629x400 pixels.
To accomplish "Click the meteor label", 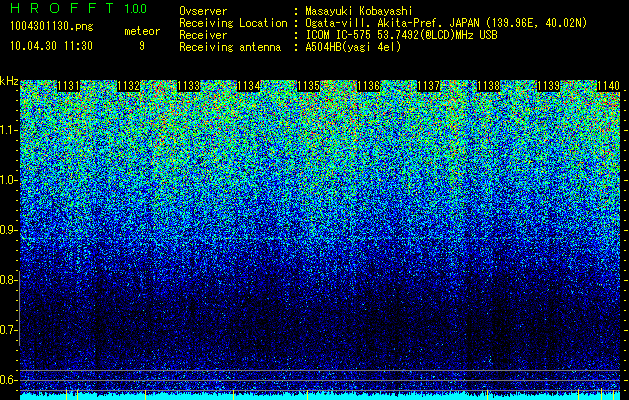I will [142, 31].
